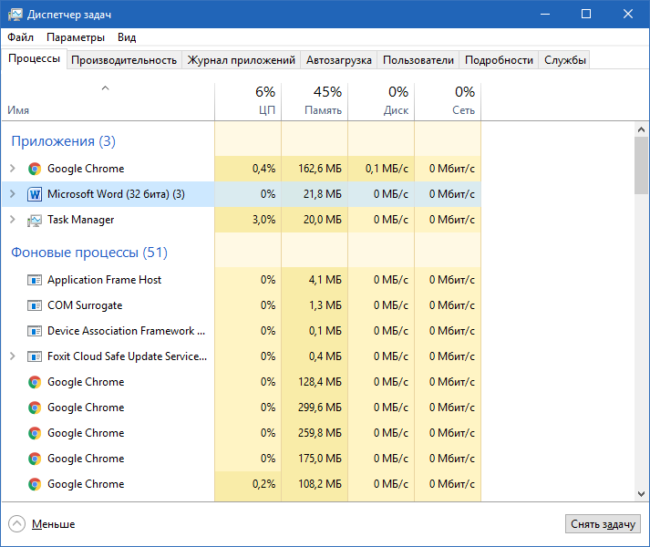This screenshot has width=650, height=547.
Task: Switch to the Автозагрузка tab
Action: tap(339, 60)
